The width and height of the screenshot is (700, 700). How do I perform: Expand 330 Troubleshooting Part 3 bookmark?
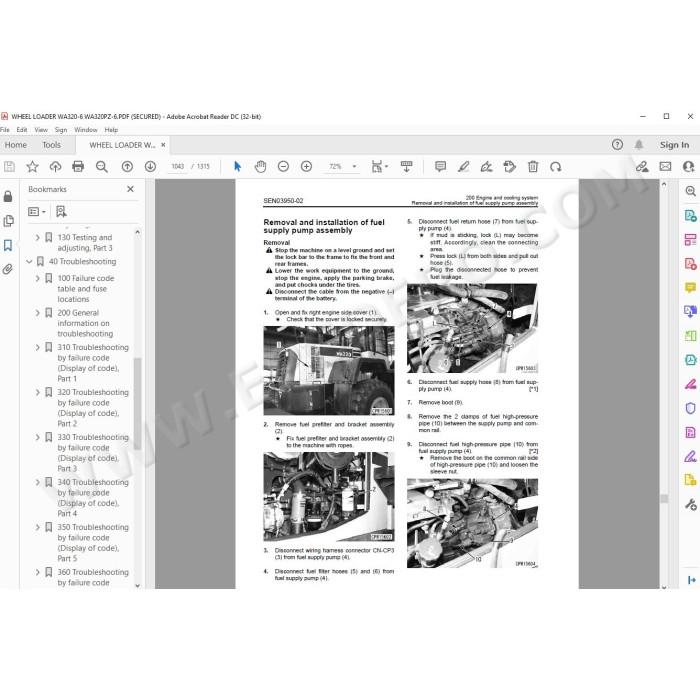point(38,438)
